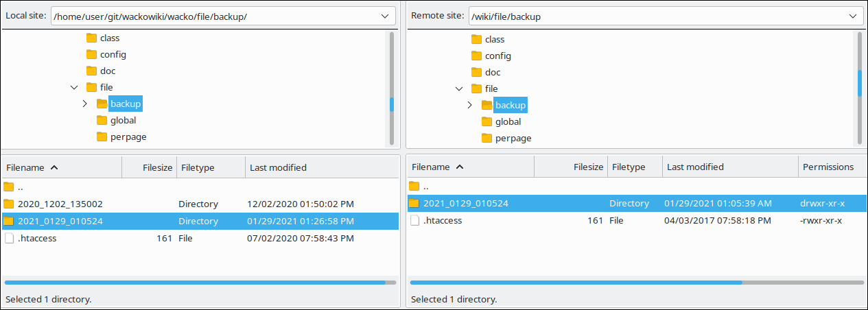Click the remote .htaccess file icon
This screenshot has width=868, height=310.
pyautogui.click(x=414, y=220)
